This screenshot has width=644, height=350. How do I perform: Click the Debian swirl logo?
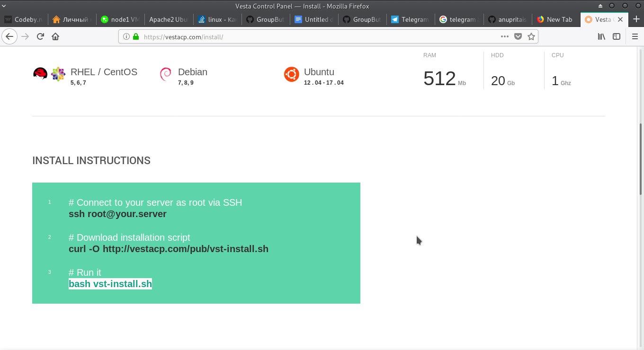click(166, 74)
